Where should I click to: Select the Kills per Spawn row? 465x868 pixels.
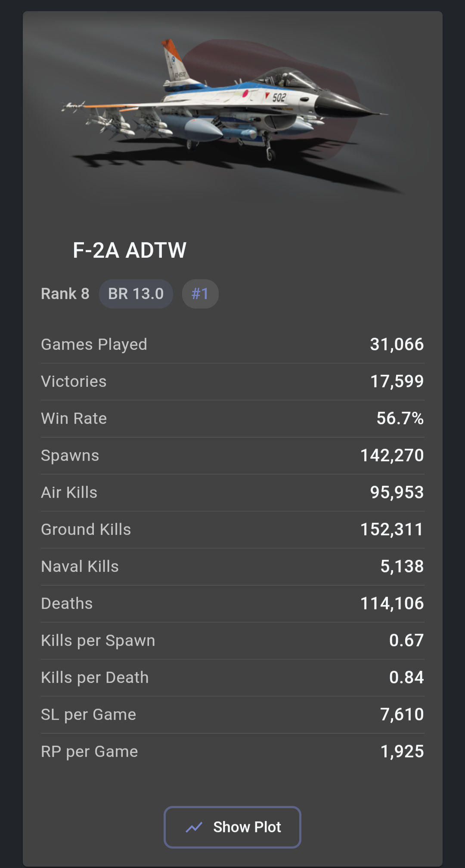(232, 640)
